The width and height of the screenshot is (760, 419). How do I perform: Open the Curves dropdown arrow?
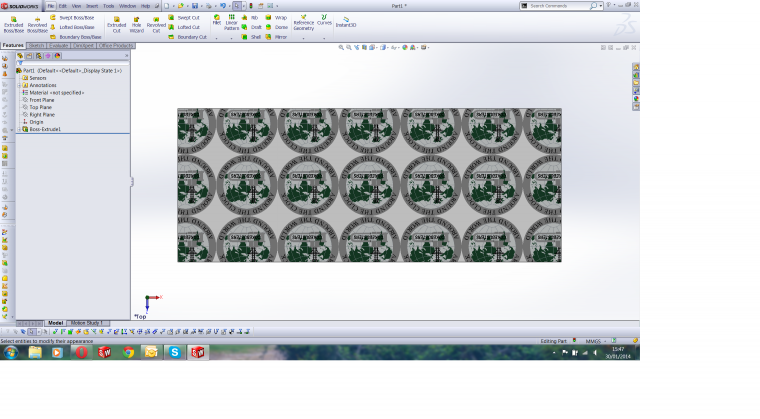click(x=324, y=38)
